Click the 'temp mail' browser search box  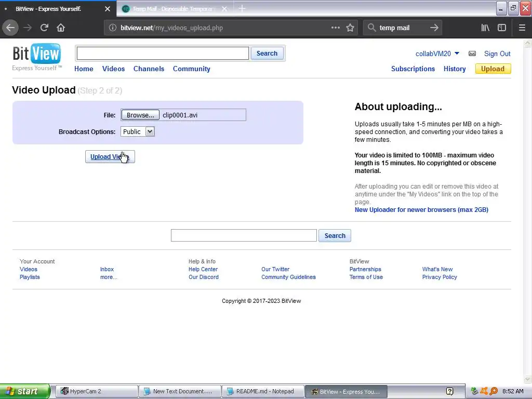403,28
